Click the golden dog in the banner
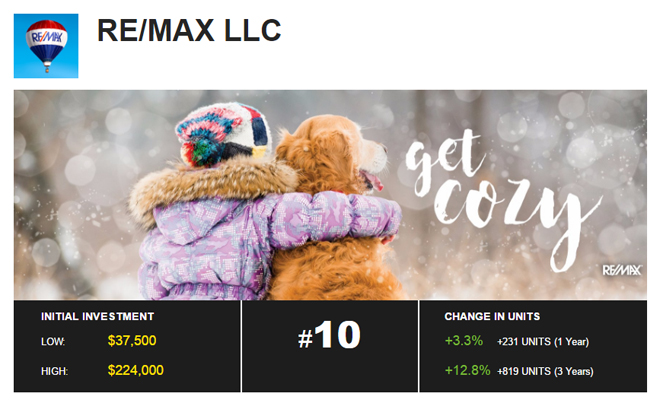 click(333, 211)
